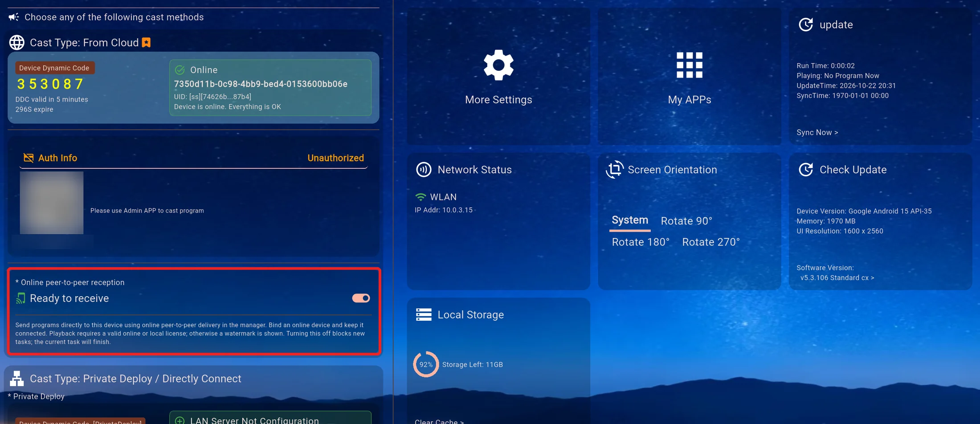
Task: Click the 296S expire countdown text
Action: [34, 109]
